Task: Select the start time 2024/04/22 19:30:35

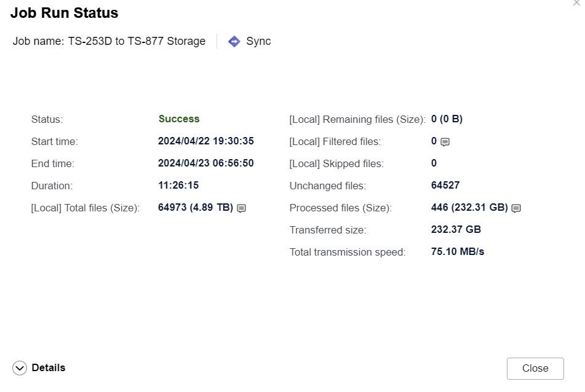Action: point(206,141)
